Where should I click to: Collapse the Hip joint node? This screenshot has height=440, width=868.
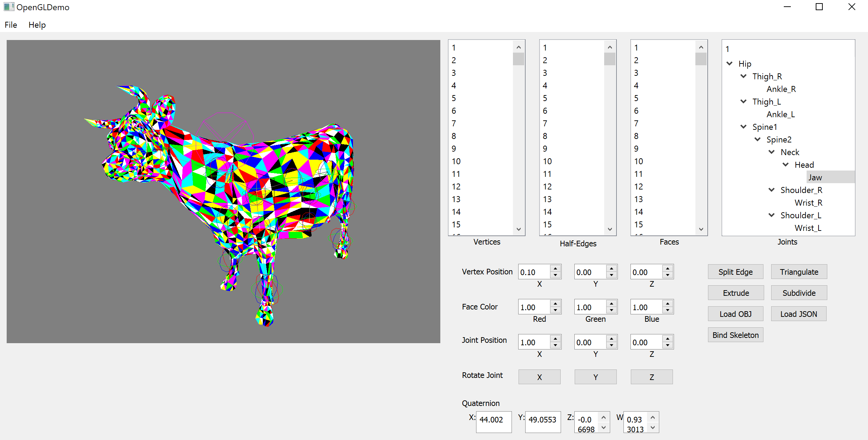point(730,64)
